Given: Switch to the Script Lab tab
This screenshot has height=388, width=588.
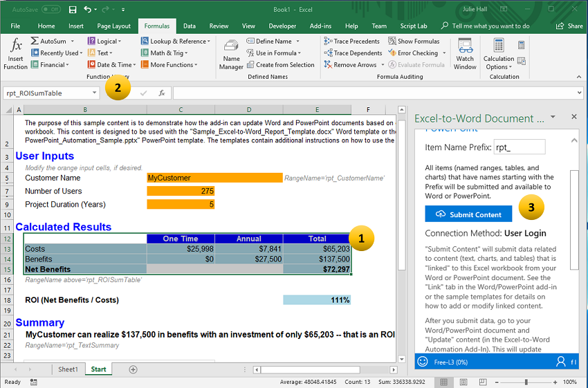Looking at the screenshot, I should point(413,26).
